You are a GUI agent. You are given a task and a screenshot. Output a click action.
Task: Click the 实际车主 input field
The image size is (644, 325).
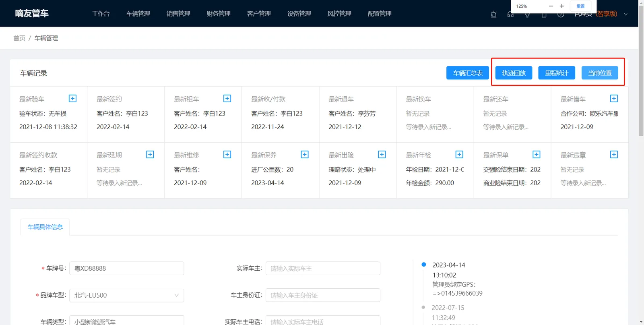[x=323, y=268]
